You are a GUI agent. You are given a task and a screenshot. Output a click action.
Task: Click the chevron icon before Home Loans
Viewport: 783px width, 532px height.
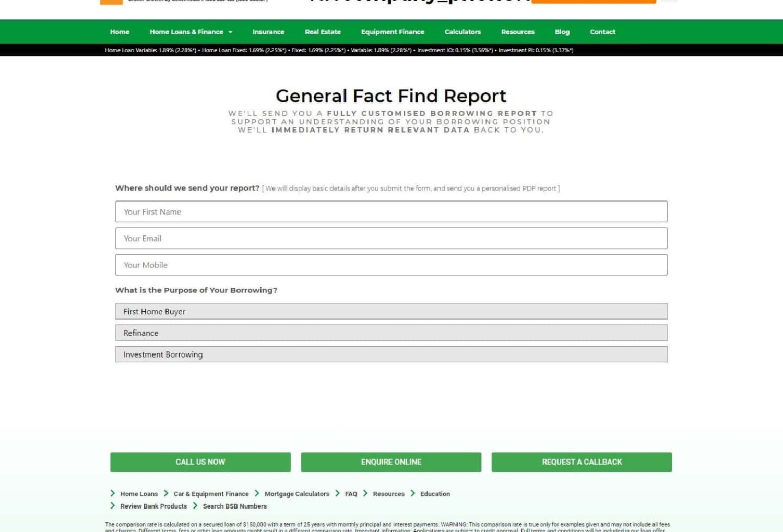click(113, 493)
